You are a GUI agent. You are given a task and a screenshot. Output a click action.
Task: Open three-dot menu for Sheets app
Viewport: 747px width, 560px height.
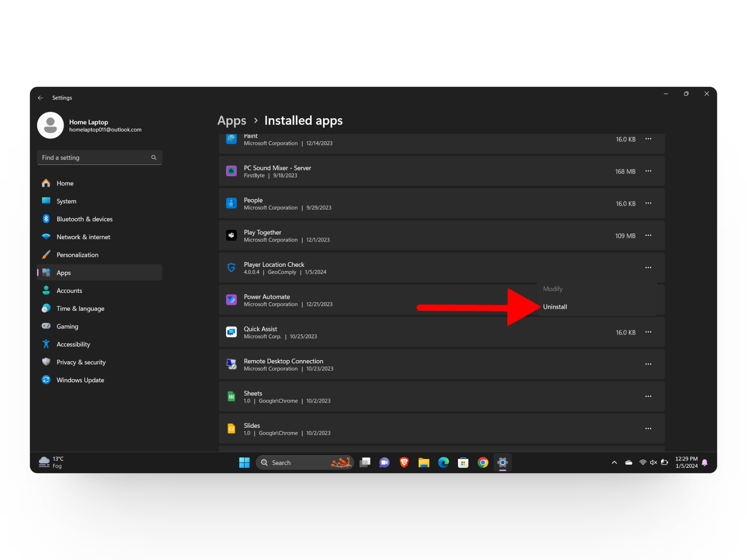[648, 396]
